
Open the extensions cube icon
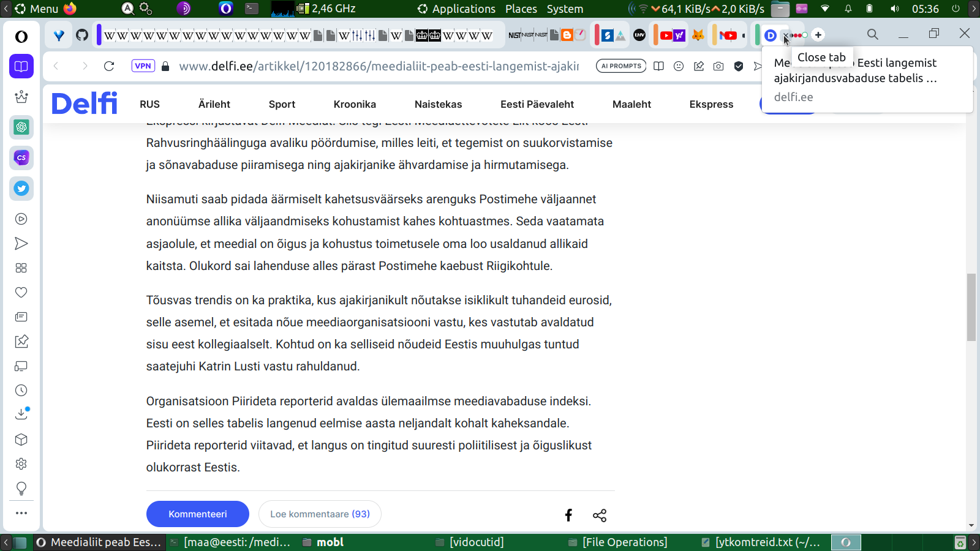[x=21, y=440]
